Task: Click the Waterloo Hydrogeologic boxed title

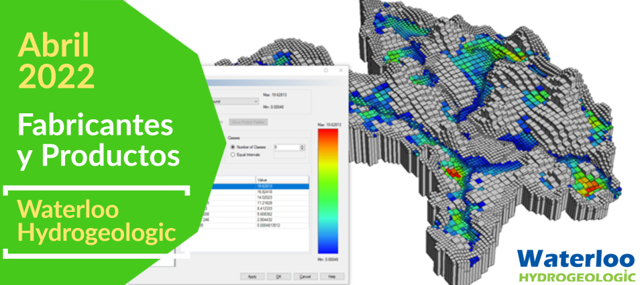Action: point(97,222)
